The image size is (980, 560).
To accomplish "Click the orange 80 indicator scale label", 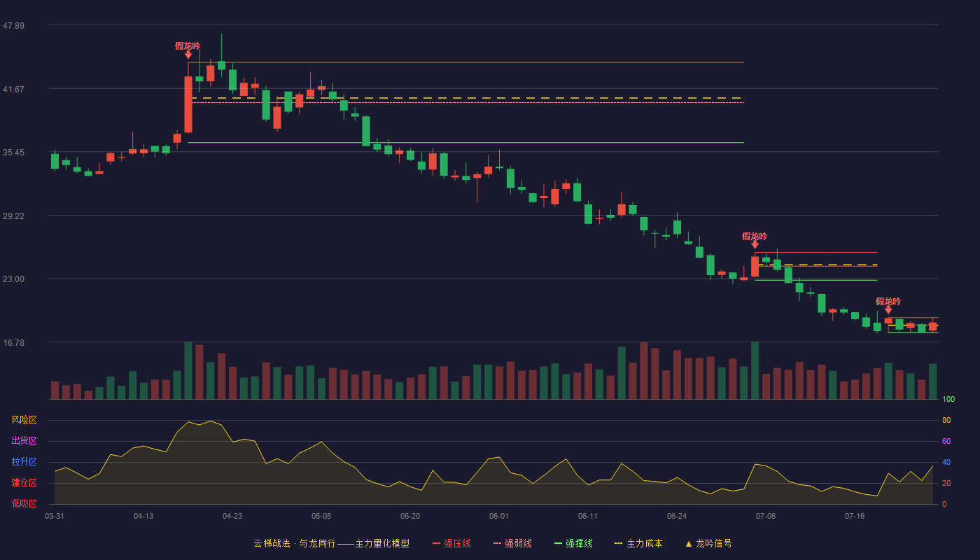I will tap(946, 421).
